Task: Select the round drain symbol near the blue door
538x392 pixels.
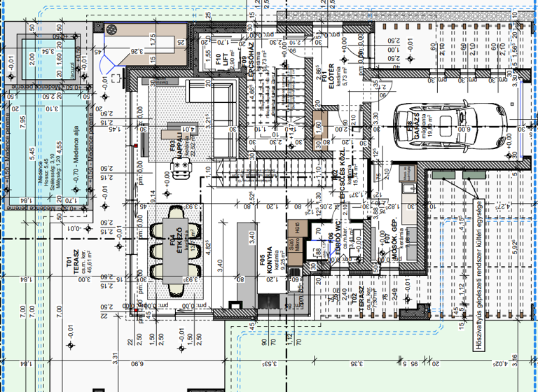Action: 112,29
